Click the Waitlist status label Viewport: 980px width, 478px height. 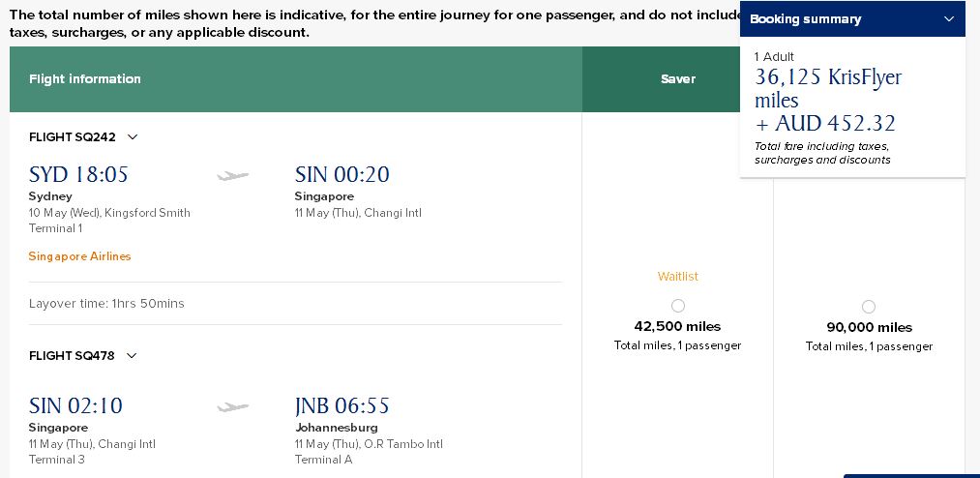[x=677, y=276]
